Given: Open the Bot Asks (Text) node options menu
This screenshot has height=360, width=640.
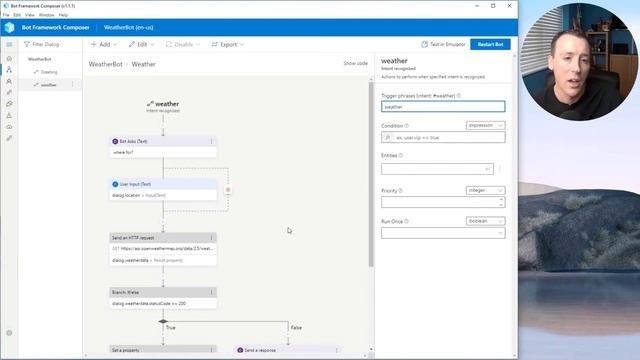Looking at the screenshot, I should pos(211,141).
